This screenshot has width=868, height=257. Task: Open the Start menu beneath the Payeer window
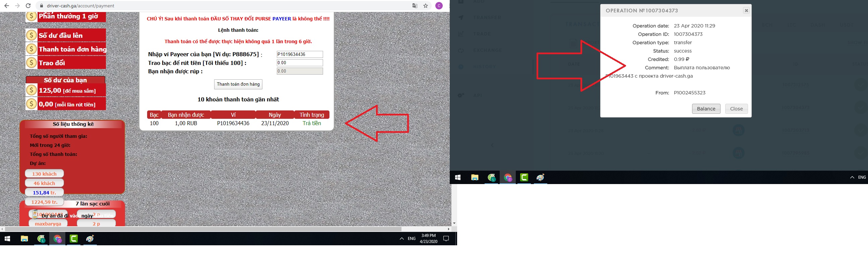[457, 178]
